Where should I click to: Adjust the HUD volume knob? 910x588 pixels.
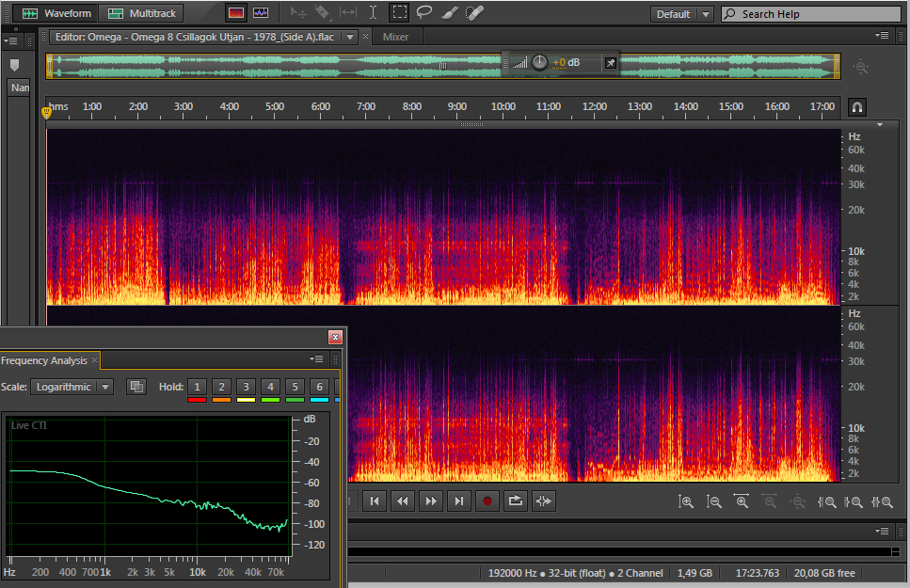pyautogui.click(x=539, y=62)
